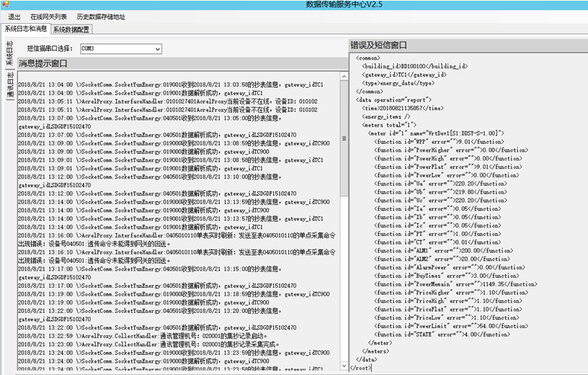This screenshot has width=588, height=375.
Task: Click the type energy_data XML line
Action: (398, 83)
